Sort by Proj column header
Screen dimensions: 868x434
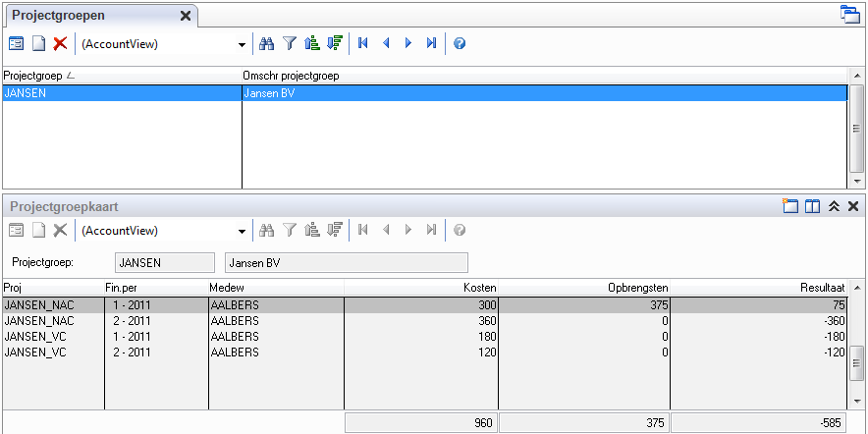[x=54, y=288]
